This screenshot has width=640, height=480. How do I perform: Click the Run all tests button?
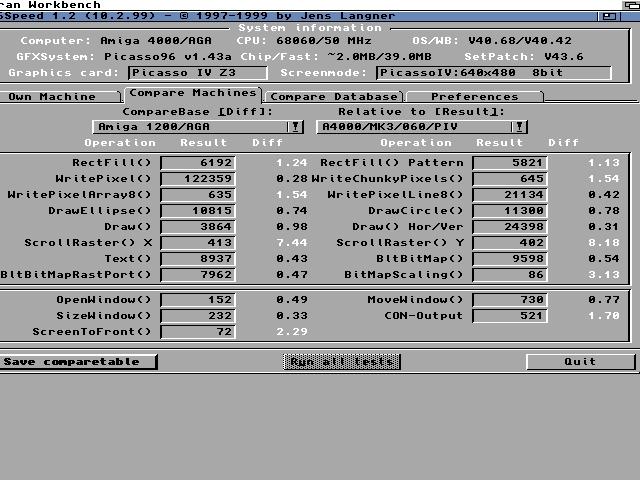(342, 362)
